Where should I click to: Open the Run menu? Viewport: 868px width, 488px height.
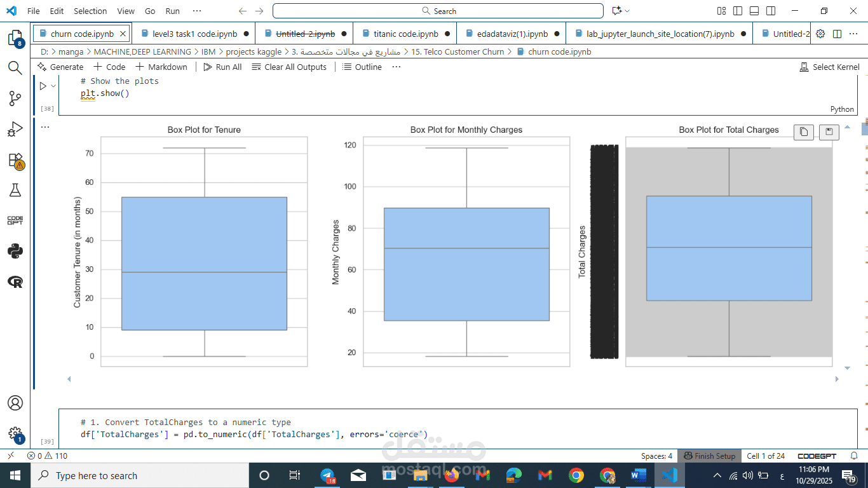[172, 11]
